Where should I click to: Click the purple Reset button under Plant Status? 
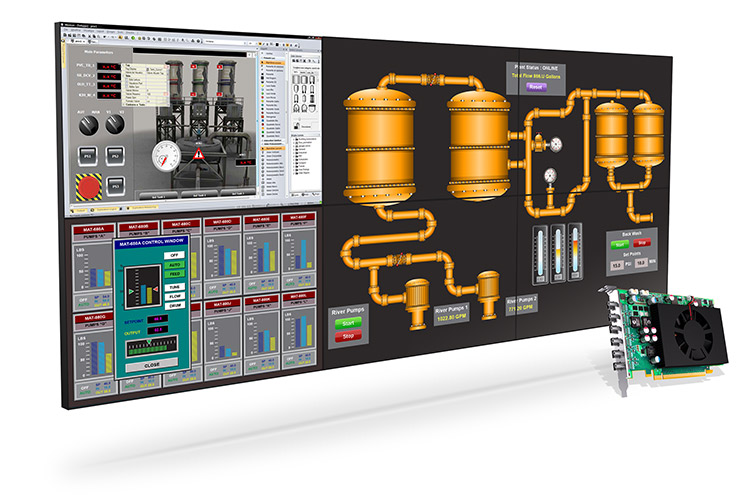point(536,87)
